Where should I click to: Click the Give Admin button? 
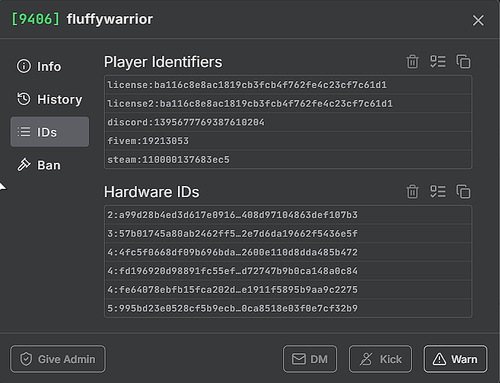tap(58, 359)
